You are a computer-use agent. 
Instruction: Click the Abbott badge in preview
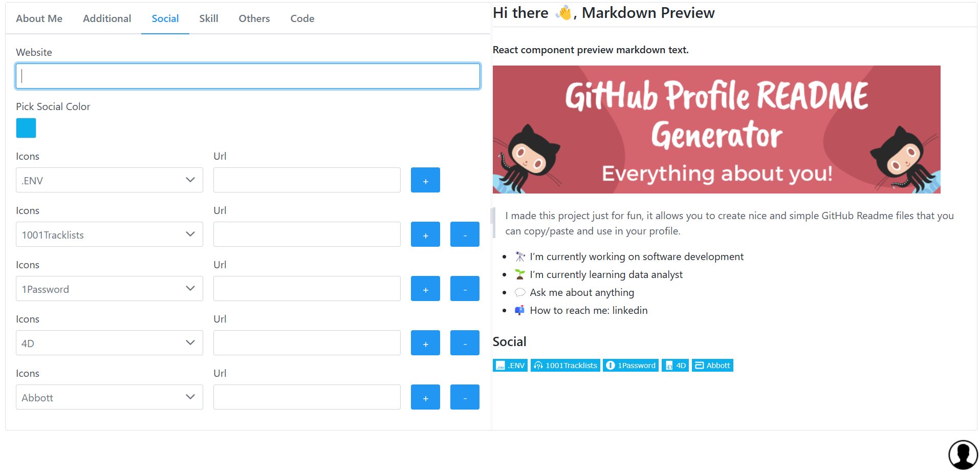pyautogui.click(x=712, y=366)
